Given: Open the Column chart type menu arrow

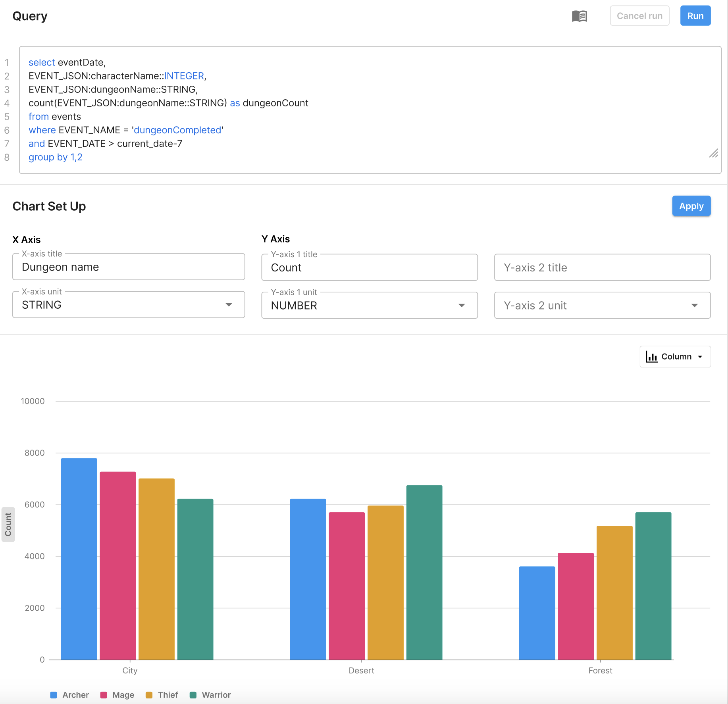Looking at the screenshot, I should [x=700, y=357].
